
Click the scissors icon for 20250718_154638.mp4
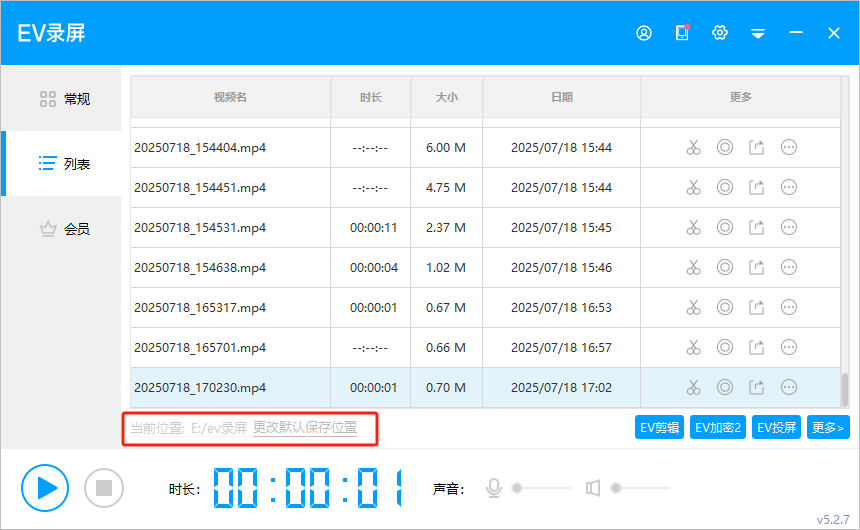pos(693,268)
